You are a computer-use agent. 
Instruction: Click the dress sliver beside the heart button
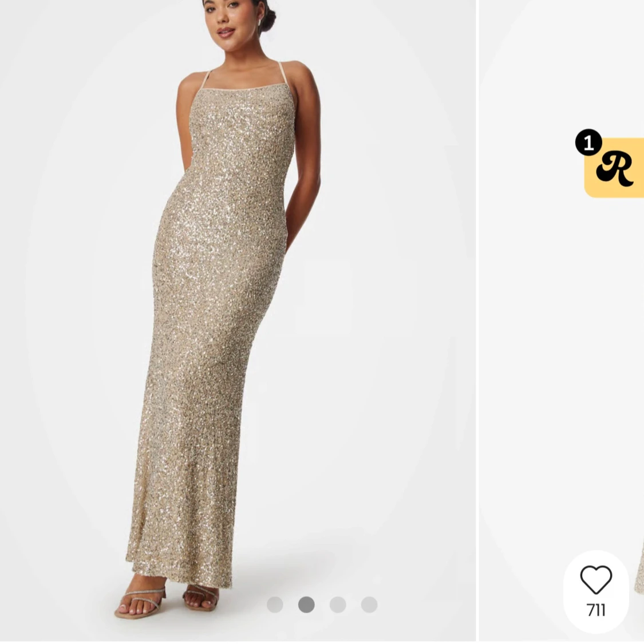pos(638,572)
